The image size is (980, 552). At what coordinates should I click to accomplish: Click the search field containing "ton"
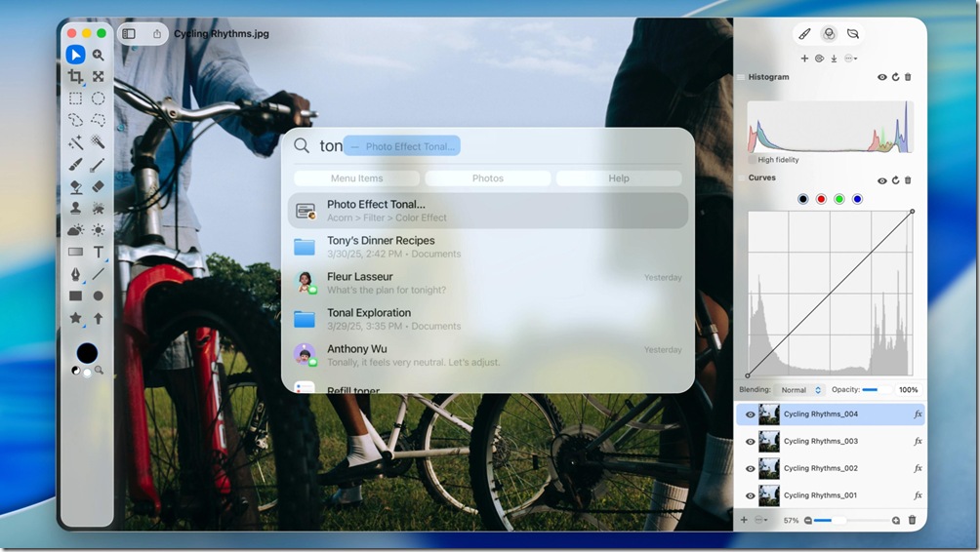[488, 146]
